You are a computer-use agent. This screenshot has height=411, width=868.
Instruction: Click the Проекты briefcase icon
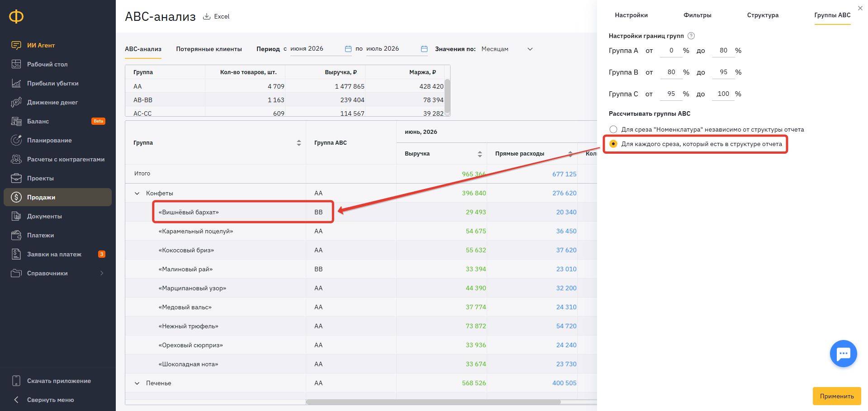pyautogui.click(x=16, y=178)
